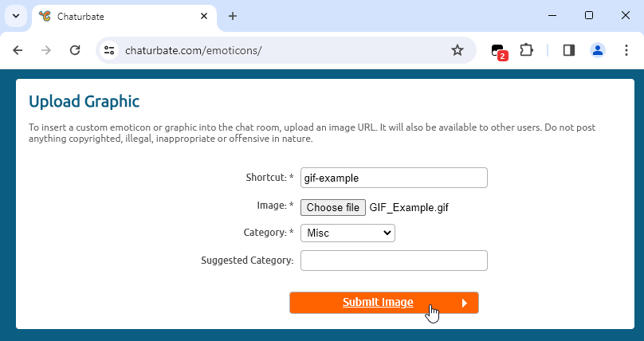Viewport: 644px width, 341px height.
Task: Open a new browser tab
Action: pyautogui.click(x=233, y=16)
